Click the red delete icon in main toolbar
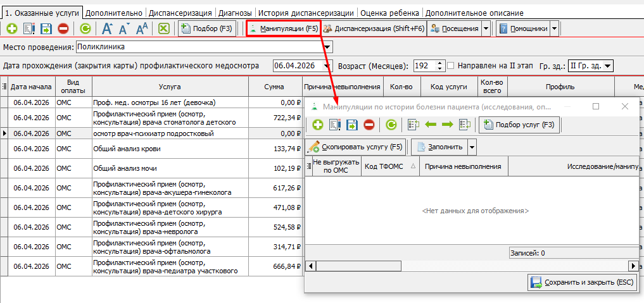This screenshot has width=644, height=303. point(63,28)
